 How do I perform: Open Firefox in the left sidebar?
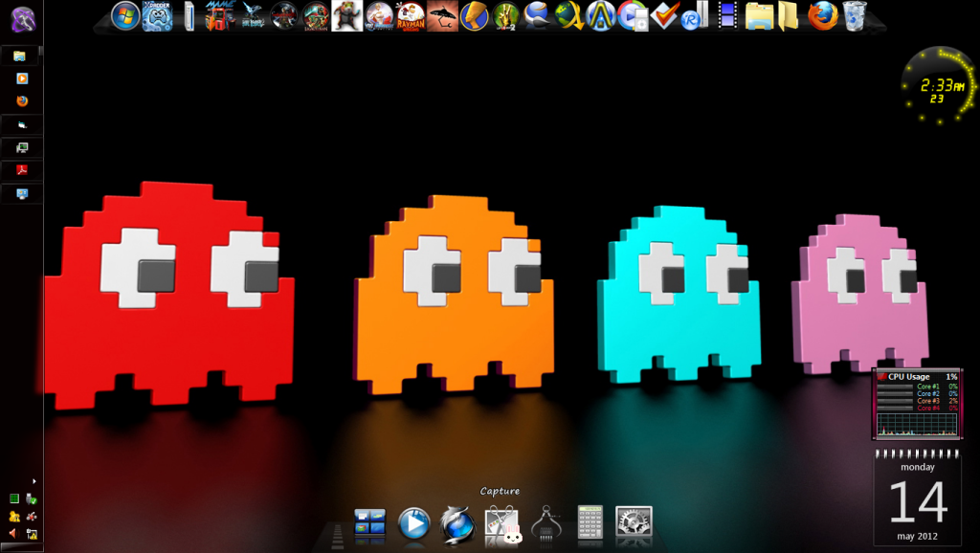coord(22,101)
